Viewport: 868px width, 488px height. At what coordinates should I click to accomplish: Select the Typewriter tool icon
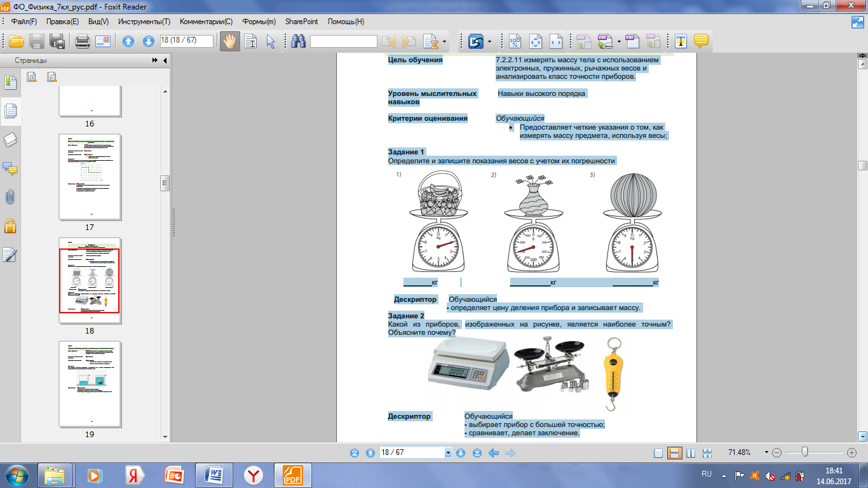coord(681,41)
